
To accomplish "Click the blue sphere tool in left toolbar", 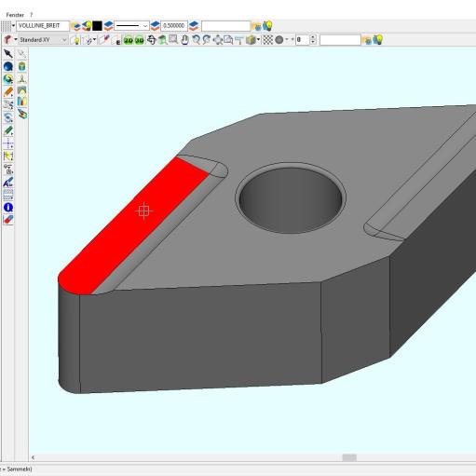I will coord(8,66).
